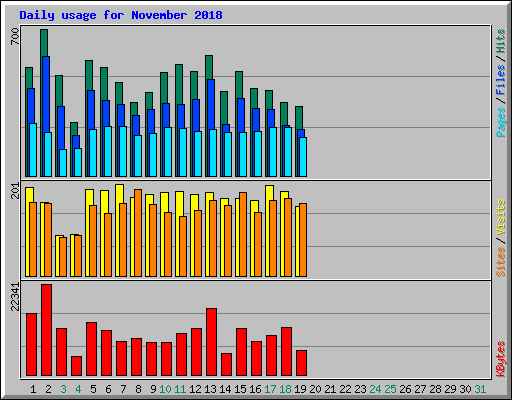Click day 23 on the x-axis
Image resolution: width=512 pixels, height=400 pixels.
point(360,389)
